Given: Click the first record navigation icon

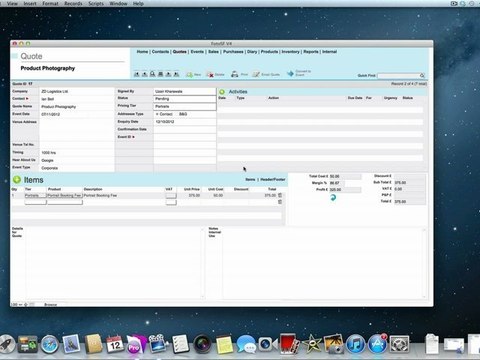Looking at the screenshot, I should [137, 74].
